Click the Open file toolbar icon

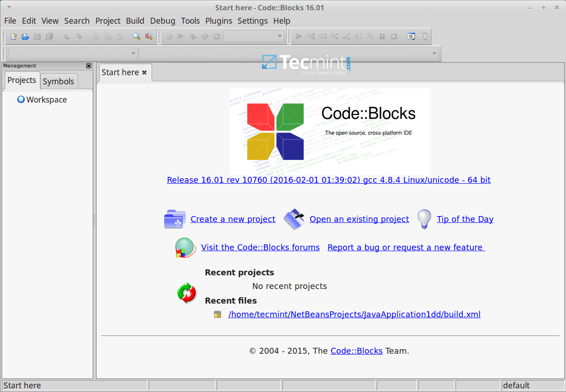(26, 36)
